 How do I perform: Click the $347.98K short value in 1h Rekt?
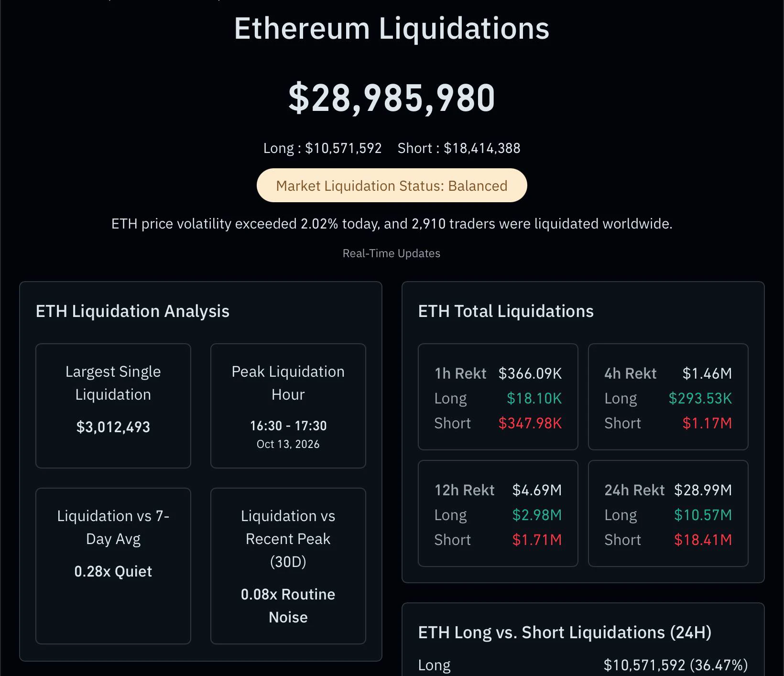point(530,423)
